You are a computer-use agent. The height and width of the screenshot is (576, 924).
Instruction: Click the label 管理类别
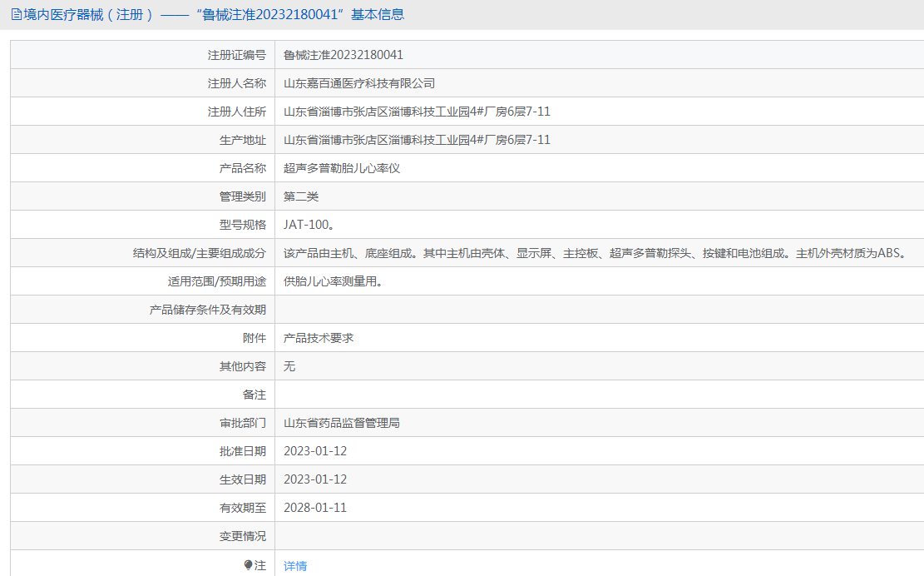[x=243, y=196]
